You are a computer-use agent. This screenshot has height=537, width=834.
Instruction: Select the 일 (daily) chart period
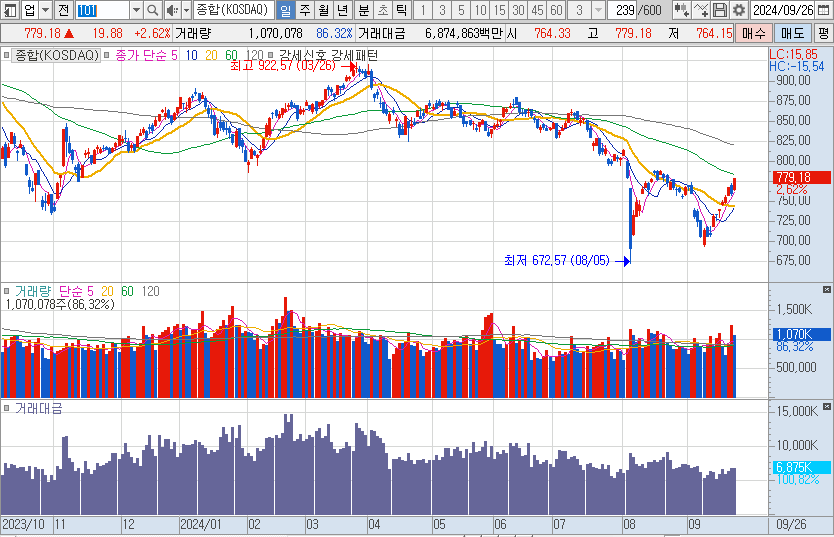click(286, 10)
